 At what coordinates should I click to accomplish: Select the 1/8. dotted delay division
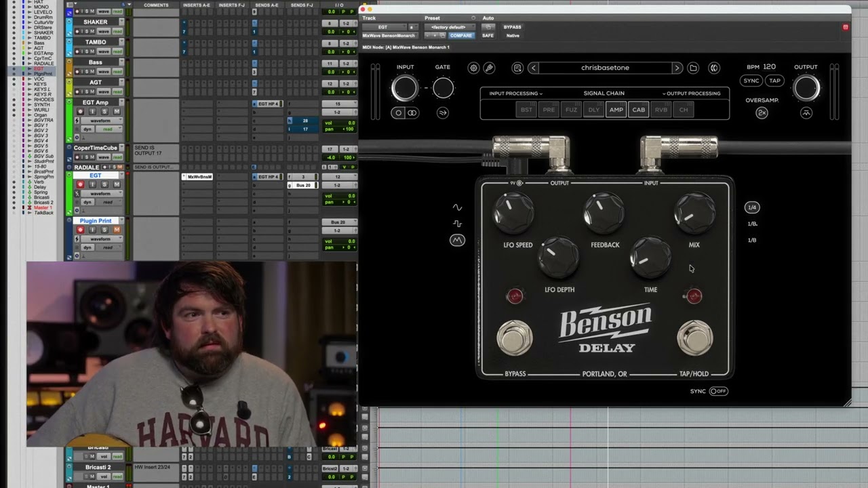coord(752,224)
